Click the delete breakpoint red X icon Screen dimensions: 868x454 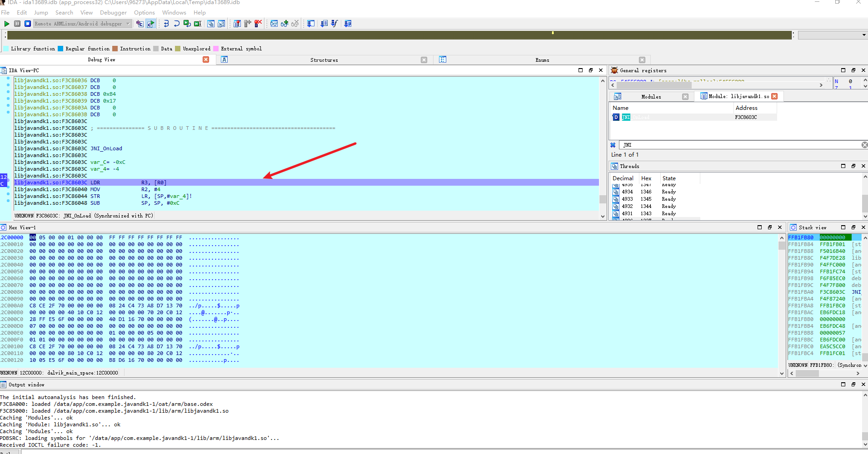tap(258, 24)
